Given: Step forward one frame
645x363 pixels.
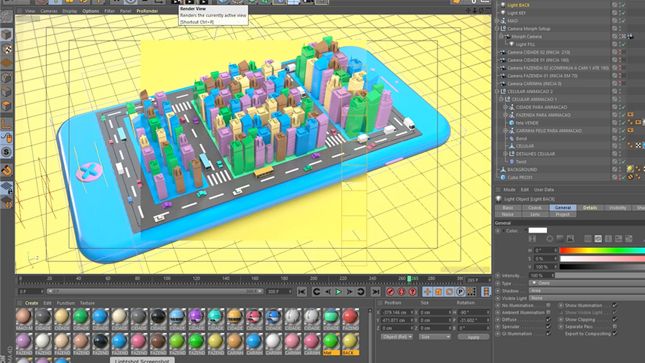Looking at the screenshot, I should [349, 292].
